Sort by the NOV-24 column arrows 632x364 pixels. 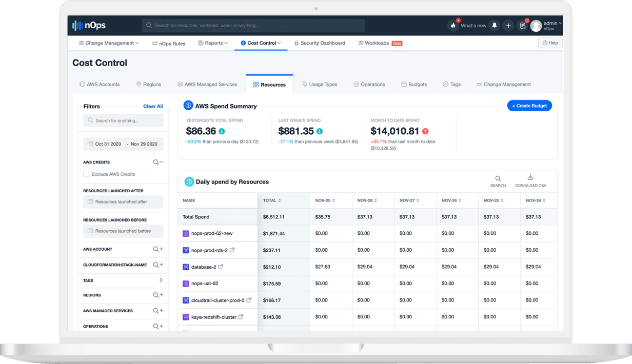(x=545, y=200)
